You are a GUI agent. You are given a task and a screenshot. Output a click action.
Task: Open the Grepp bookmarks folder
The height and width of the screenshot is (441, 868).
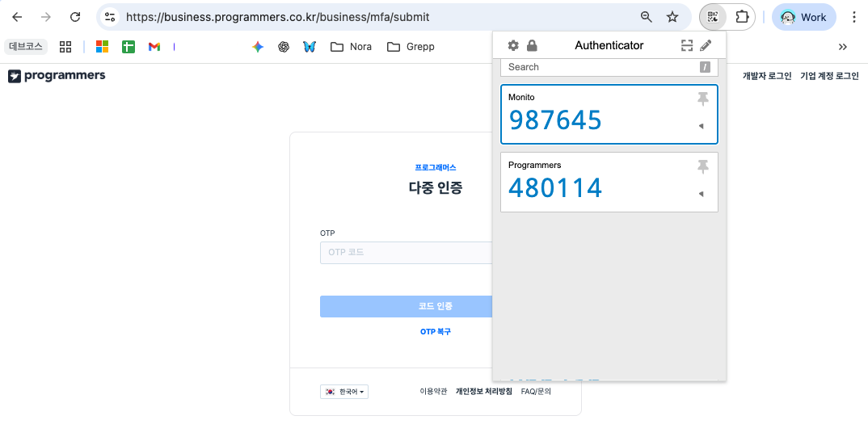pos(411,47)
